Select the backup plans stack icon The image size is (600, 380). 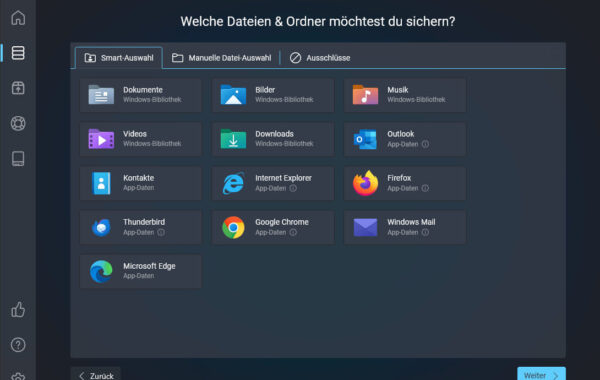click(x=18, y=53)
